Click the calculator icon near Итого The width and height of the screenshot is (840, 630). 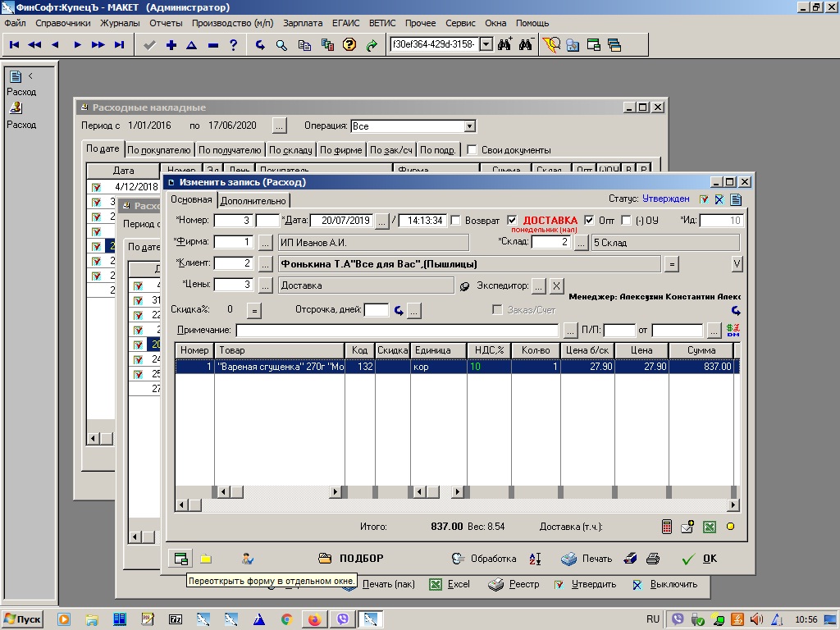[x=667, y=527]
